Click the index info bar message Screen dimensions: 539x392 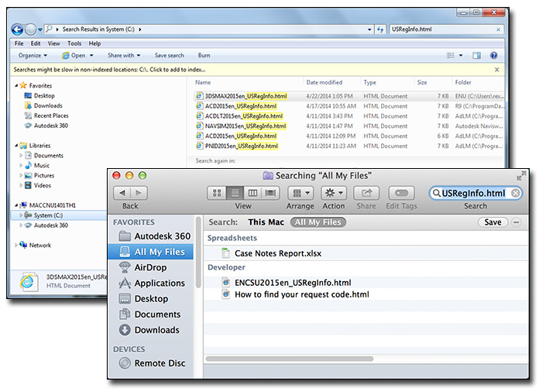[109, 70]
